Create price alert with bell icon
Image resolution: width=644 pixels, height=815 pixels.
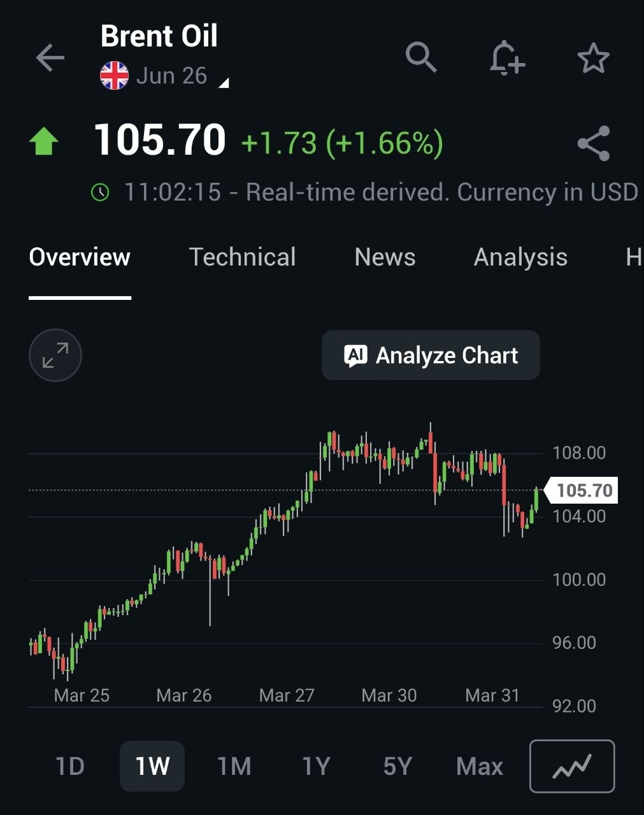tap(506, 58)
